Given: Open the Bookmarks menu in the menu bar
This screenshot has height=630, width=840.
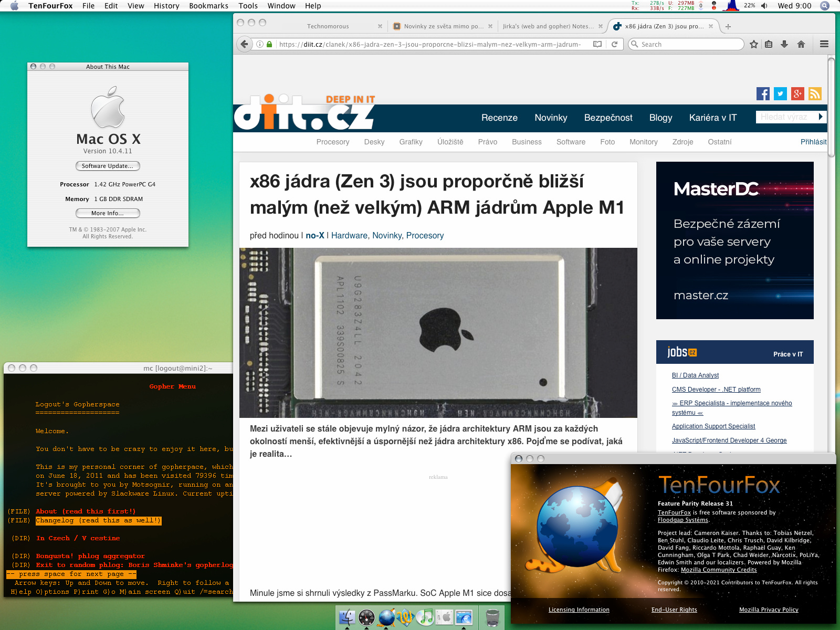Looking at the screenshot, I should [x=208, y=6].
